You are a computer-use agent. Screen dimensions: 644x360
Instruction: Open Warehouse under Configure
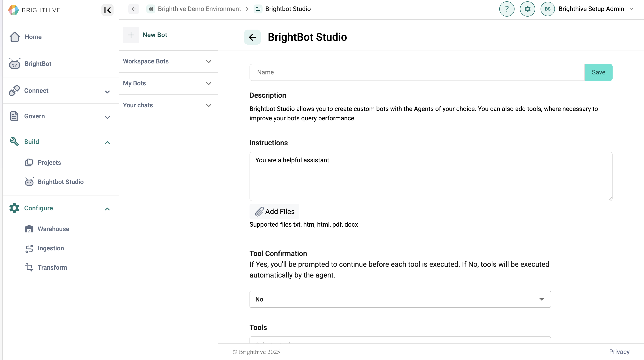53,229
